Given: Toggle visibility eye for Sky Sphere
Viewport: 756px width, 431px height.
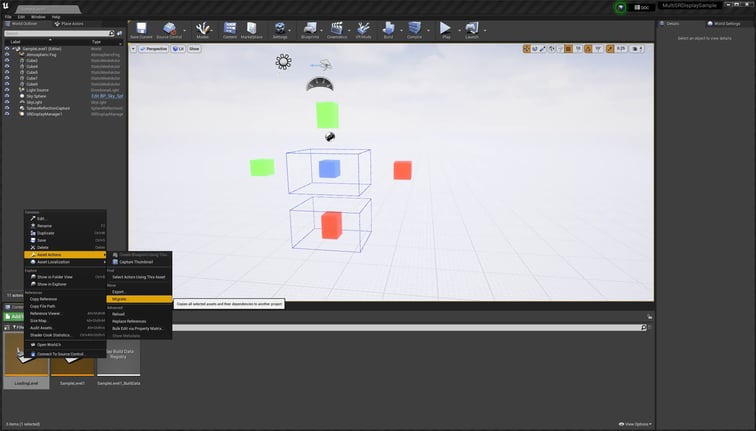Looking at the screenshot, I should (7, 96).
